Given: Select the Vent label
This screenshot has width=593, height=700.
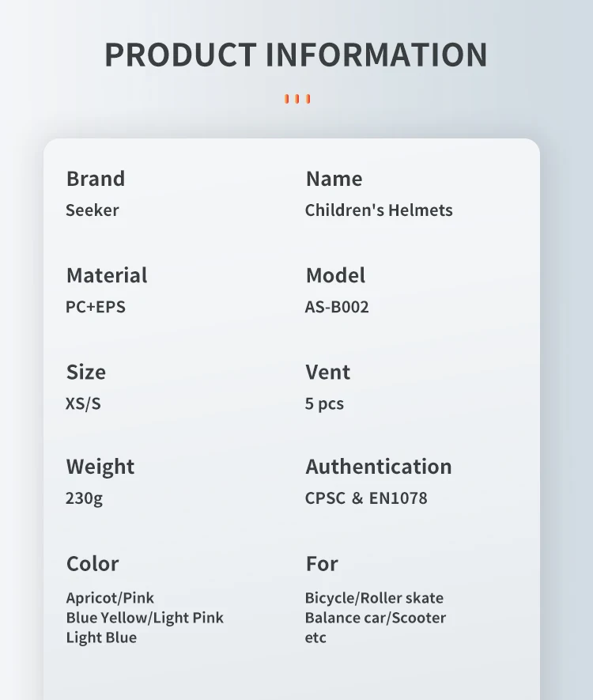Looking at the screenshot, I should pyautogui.click(x=327, y=372).
